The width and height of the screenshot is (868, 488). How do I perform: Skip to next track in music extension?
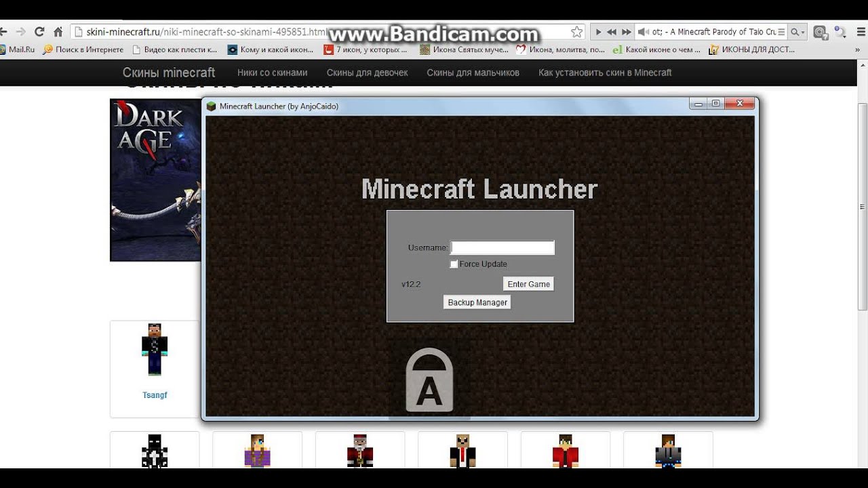click(627, 32)
